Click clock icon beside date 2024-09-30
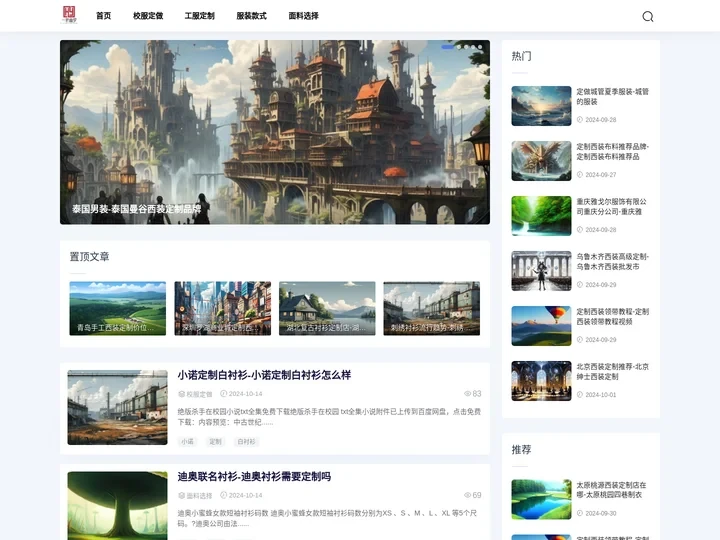The width and height of the screenshot is (720, 540). [x=580, y=513]
